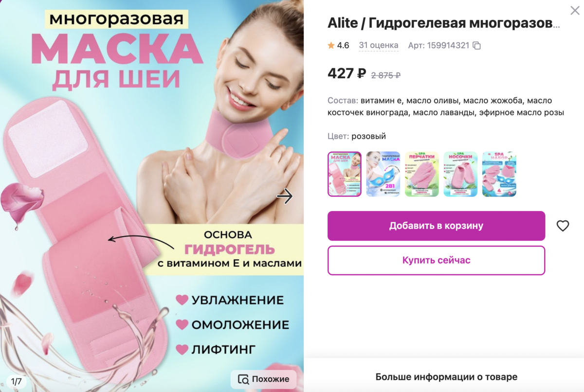Image resolution: width=584 pixels, height=392 pixels.
Task: Open the 31 оценка reviews link
Action: coord(379,45)
